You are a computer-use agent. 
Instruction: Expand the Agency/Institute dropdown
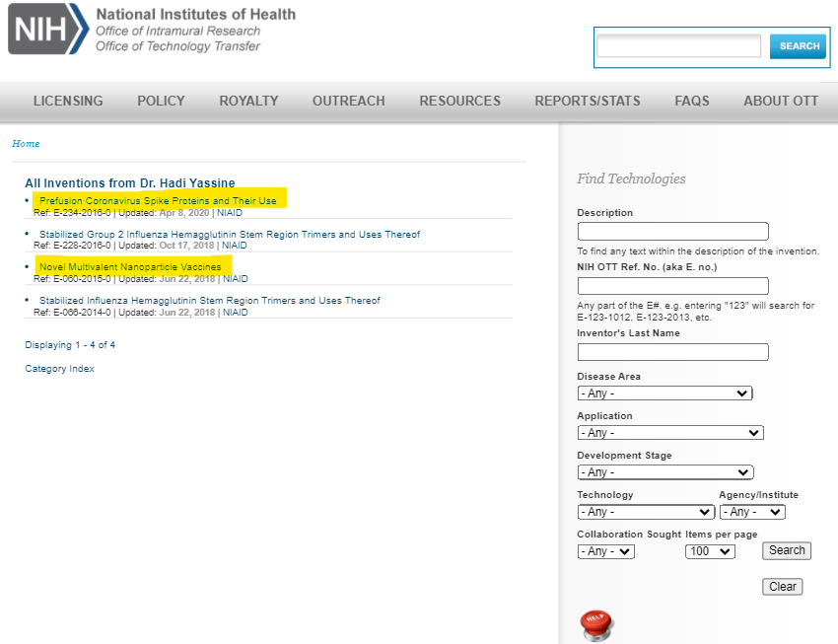(x=752, y=512)
